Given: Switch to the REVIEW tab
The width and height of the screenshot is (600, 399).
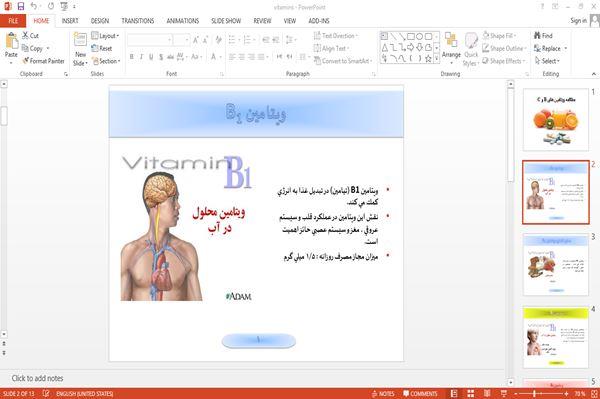Looking at the screenshot, I should pos(262,21).
